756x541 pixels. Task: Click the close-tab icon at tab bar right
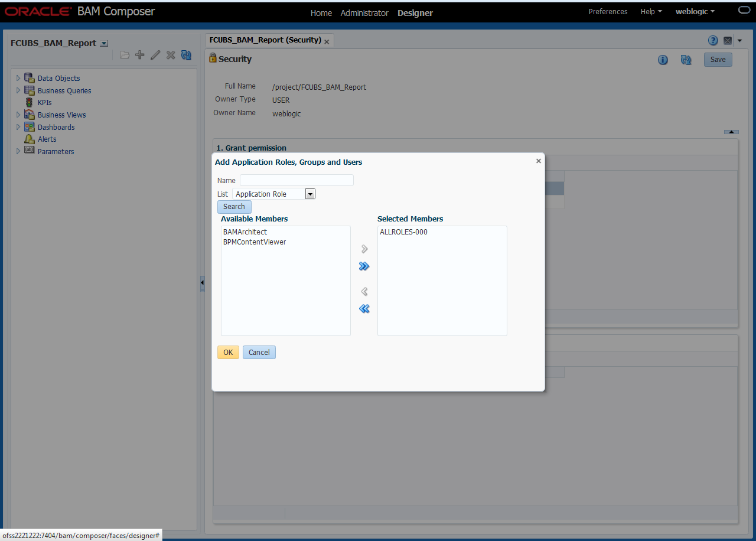(728, 41)
